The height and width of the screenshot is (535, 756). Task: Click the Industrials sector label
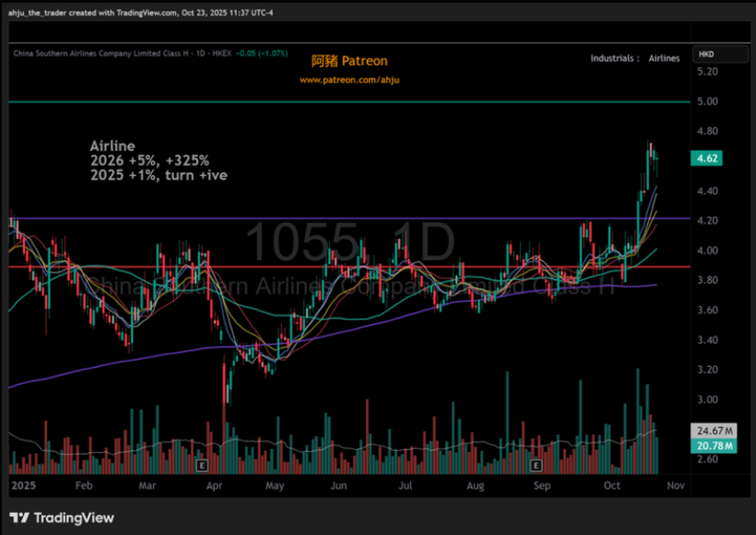coord(612,58)
